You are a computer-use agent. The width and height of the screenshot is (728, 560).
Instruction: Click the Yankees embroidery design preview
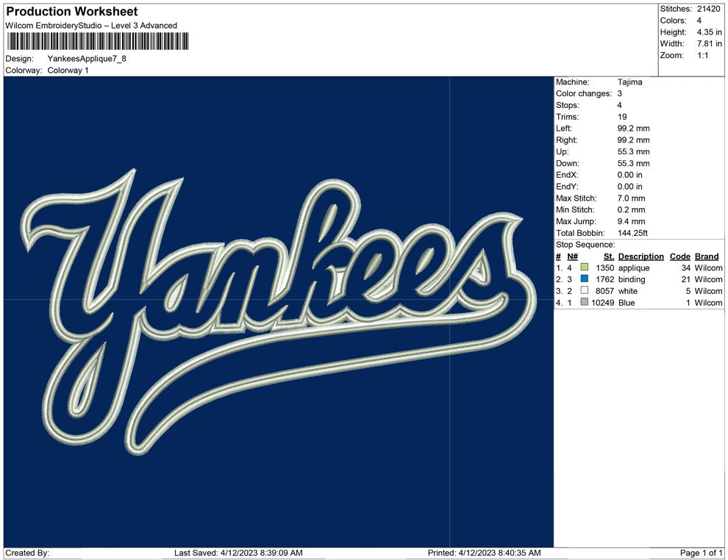tap(279, 312)
